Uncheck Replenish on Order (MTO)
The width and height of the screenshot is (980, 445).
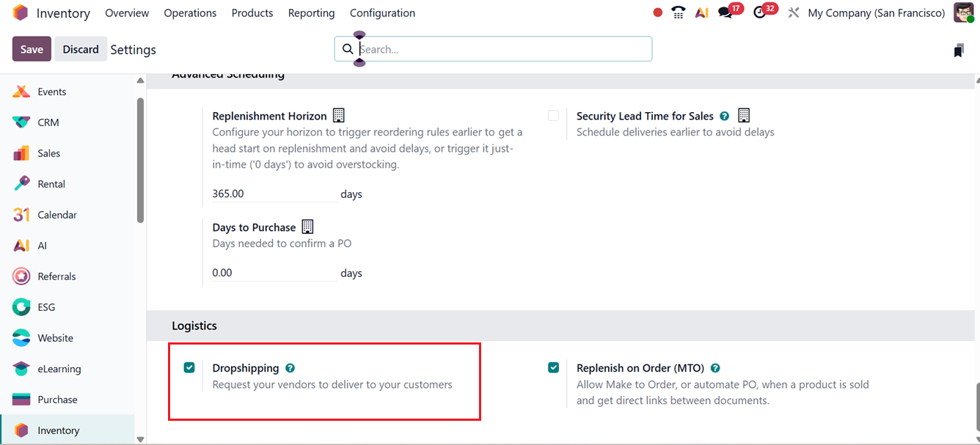[x=554, y=367]
